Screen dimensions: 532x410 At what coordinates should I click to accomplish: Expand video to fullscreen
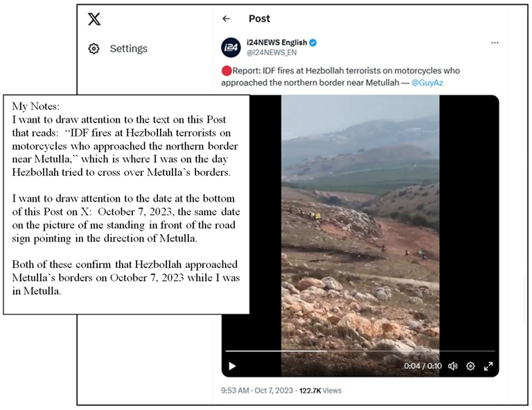[x=488, y=366]
